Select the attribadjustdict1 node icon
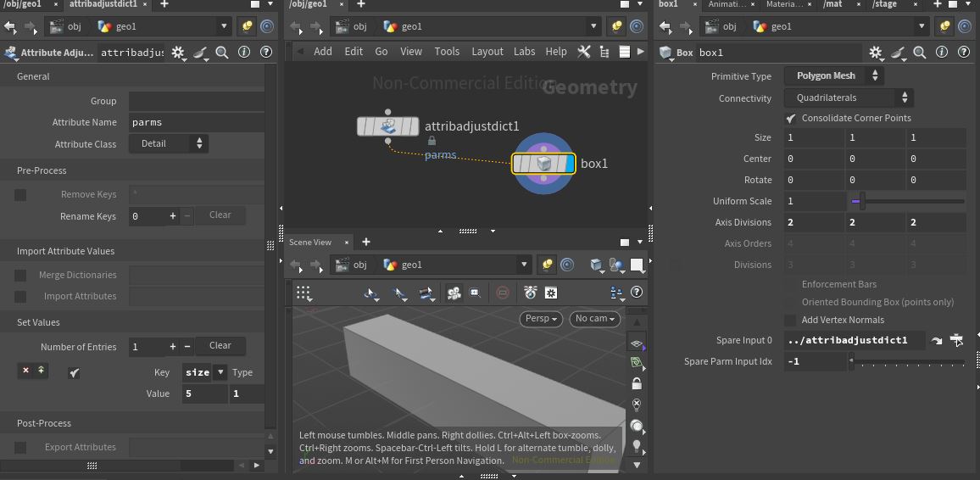This screenshot has height=480, width=980. (388, 126)
